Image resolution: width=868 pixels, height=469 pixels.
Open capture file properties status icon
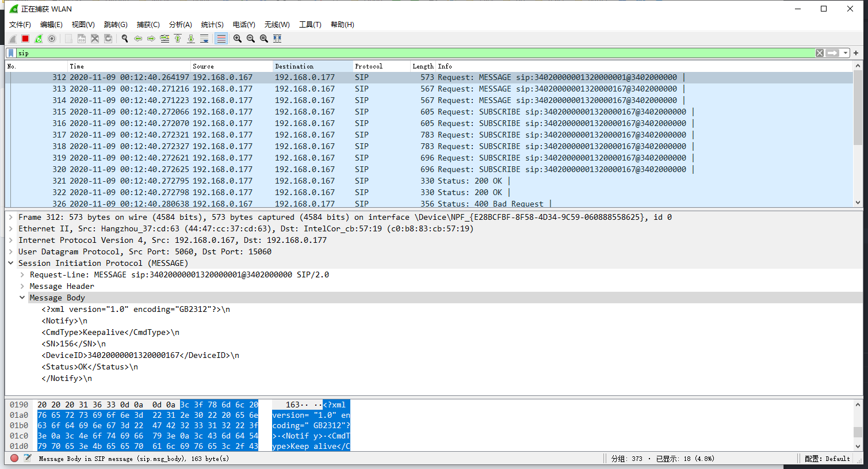27,459
